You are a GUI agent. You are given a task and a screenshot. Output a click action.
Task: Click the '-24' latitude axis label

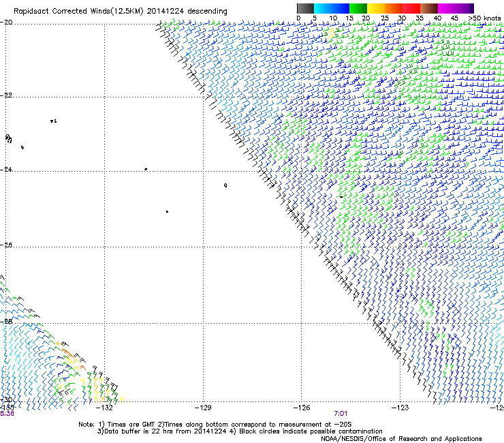pos(6,169)
